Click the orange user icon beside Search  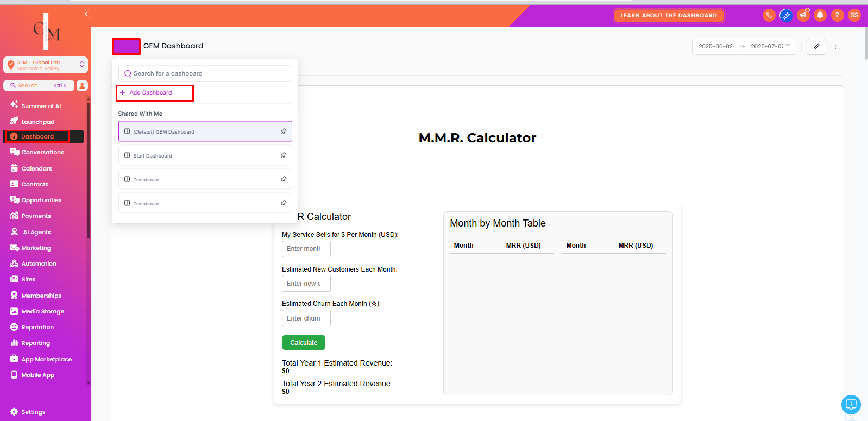click(x=82, y=85)
